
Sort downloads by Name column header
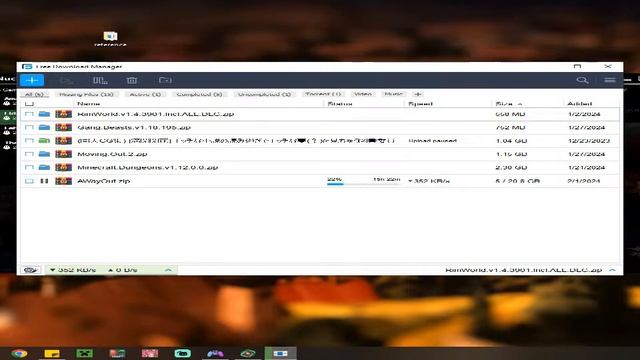[x=89, y=104]
